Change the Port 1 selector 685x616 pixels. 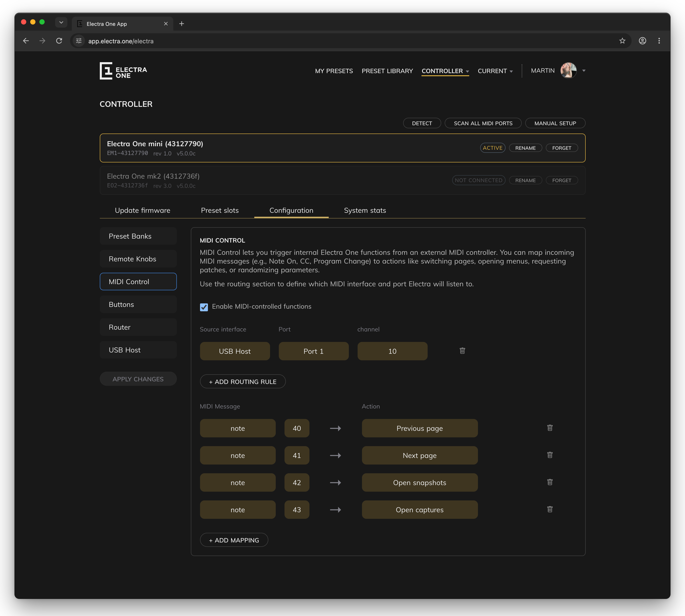tap(314, 351)
